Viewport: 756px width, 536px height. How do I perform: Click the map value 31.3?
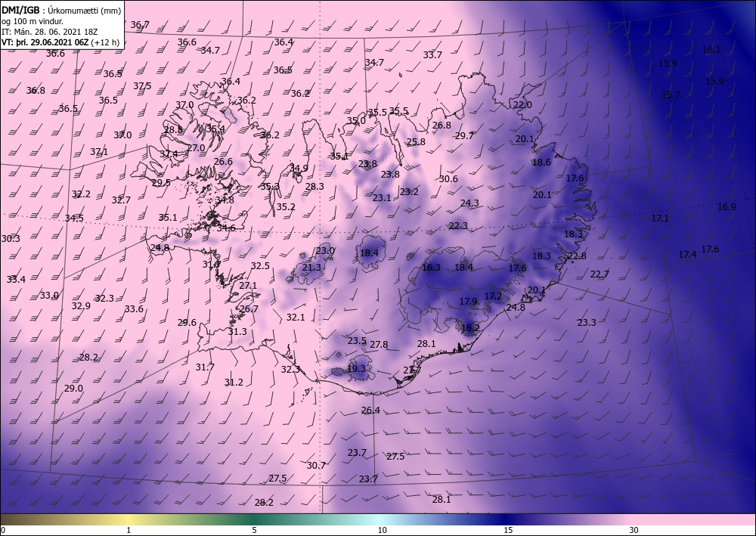tap(237, 332)
